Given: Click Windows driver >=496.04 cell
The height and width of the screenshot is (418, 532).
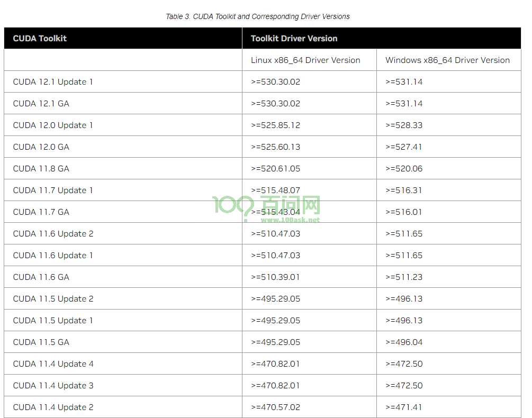Looking at the screenshot, I should point(404,342).
